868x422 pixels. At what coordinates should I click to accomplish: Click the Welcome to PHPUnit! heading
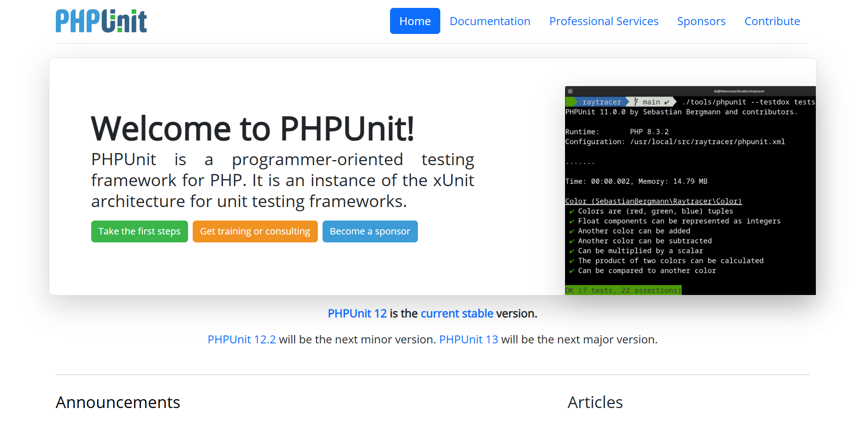coord(252,128)
